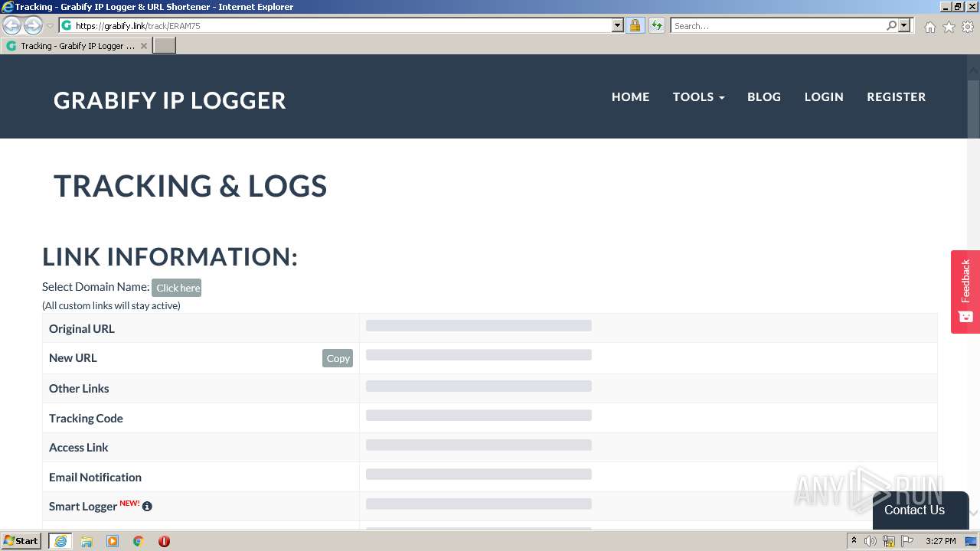Click the Show desktop icon in tray
The height and width of the screenshot is (551, 980).
[972, 541]
